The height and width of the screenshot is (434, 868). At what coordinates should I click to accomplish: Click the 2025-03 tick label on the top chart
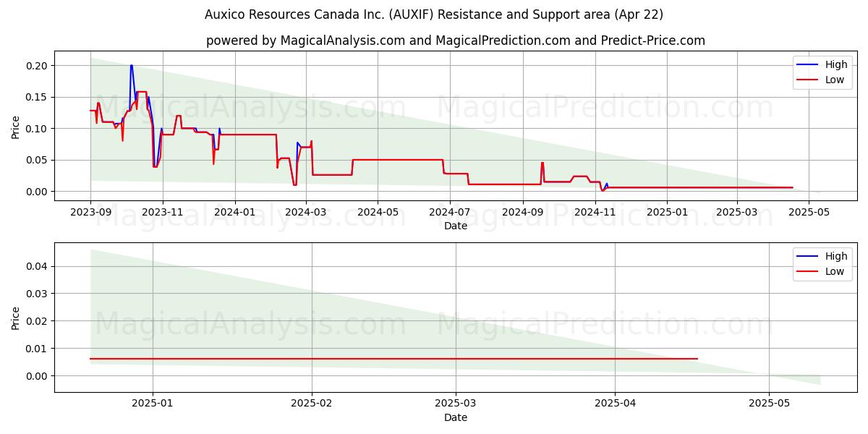click(736, 212)
